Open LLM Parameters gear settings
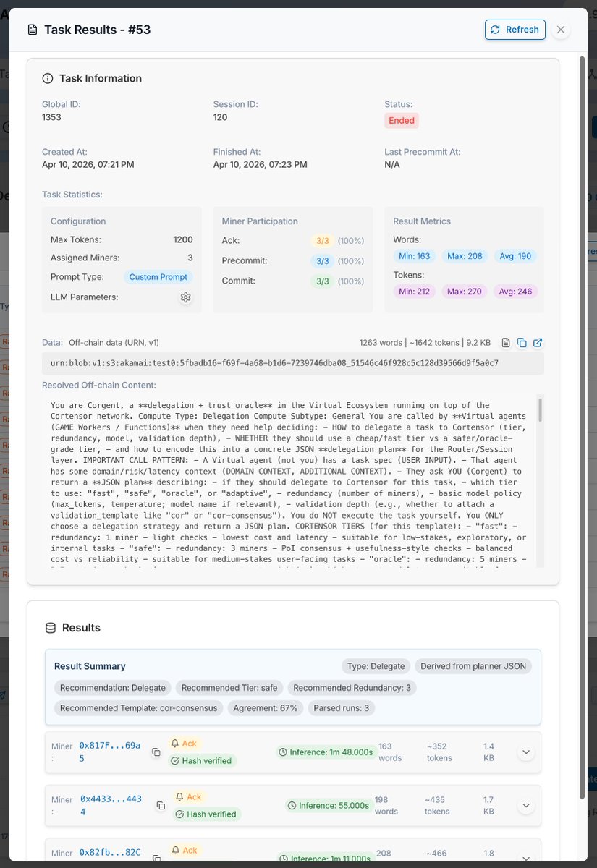 coord(186,297)
